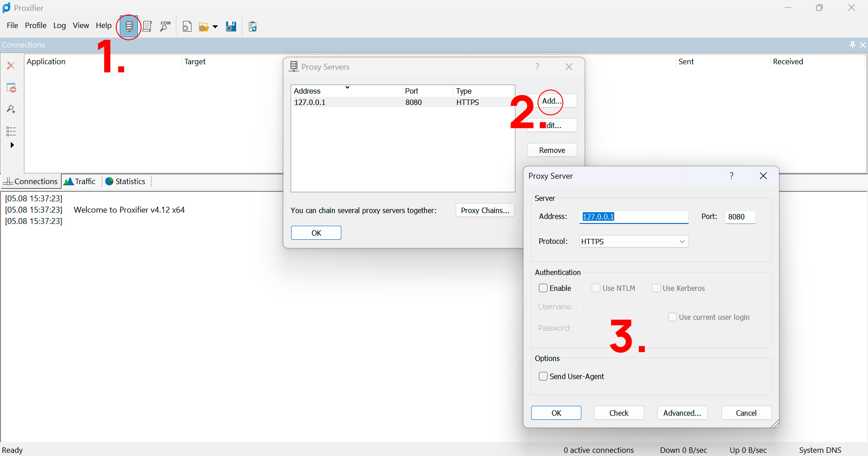The image size is (868, 456).
Task: Click the Port input field
Action: click(x=740, y=217)
